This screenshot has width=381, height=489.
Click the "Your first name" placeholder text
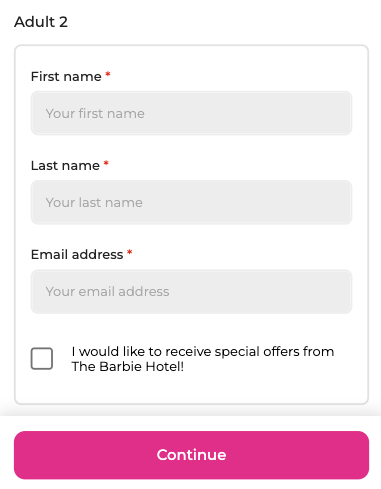point(95,114)
